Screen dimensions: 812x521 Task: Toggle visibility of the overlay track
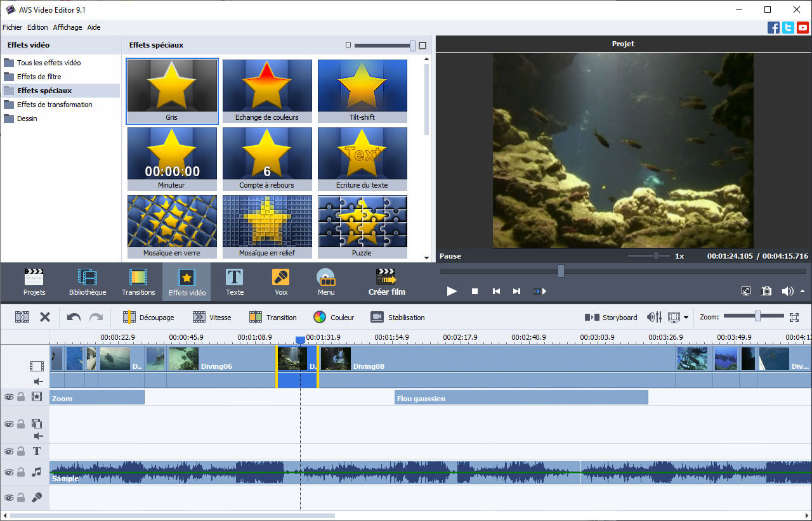point(9,424)
